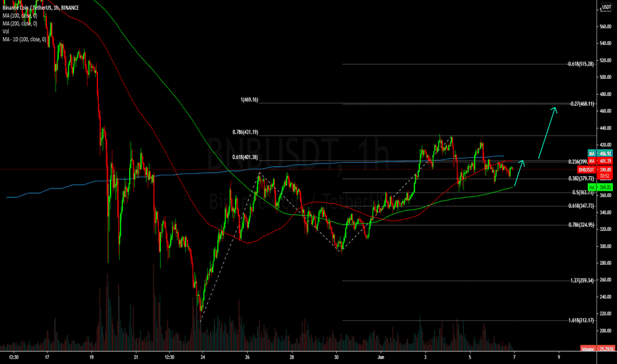Click date 5 on the time axis

pos(470,357)
